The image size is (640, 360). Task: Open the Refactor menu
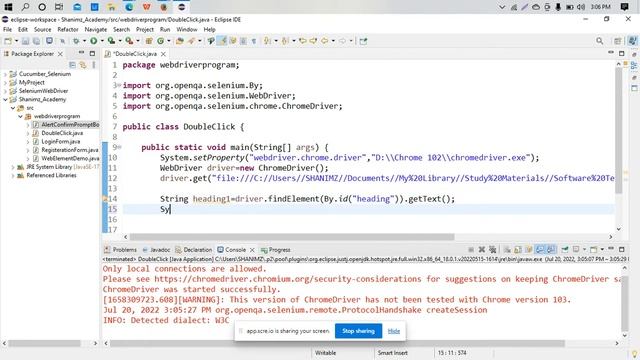(68, 29)
